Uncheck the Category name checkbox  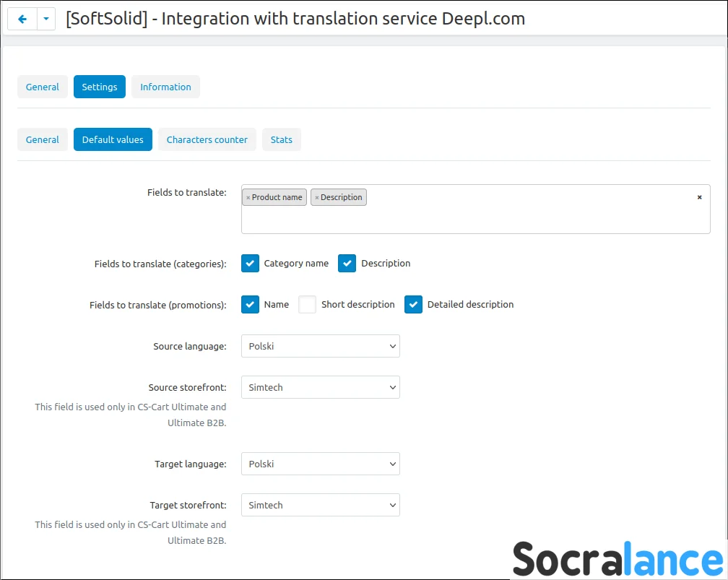tap(250, 264)
